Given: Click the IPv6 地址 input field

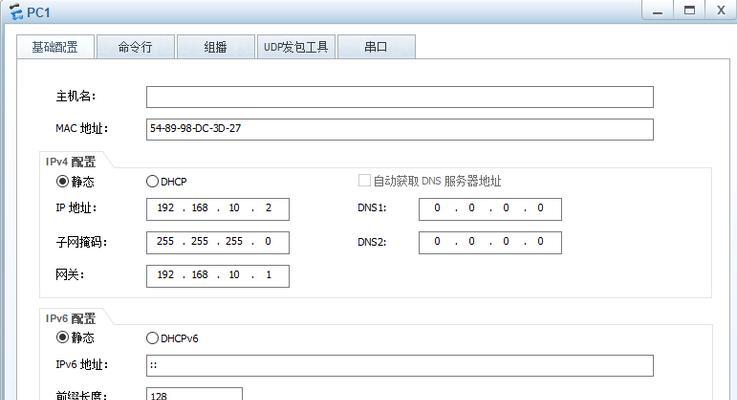Looking at the screenshot, I should [x=400, y=366].
